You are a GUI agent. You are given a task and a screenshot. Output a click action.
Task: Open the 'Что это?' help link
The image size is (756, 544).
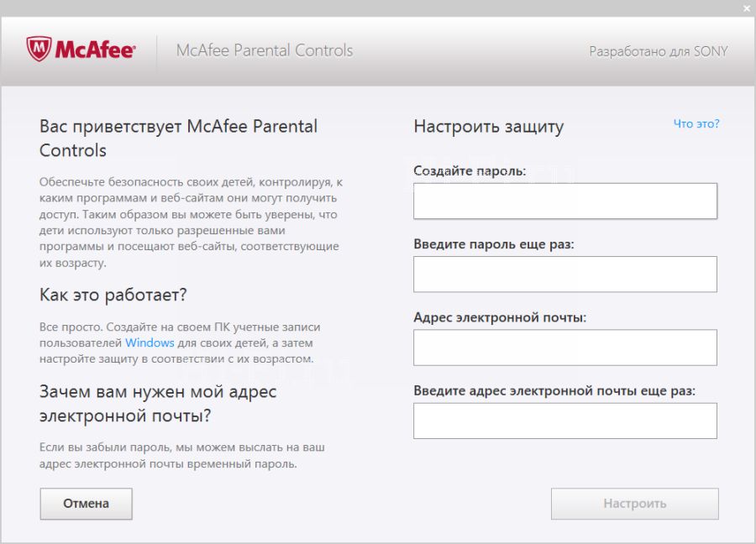[x=696, y=123]
